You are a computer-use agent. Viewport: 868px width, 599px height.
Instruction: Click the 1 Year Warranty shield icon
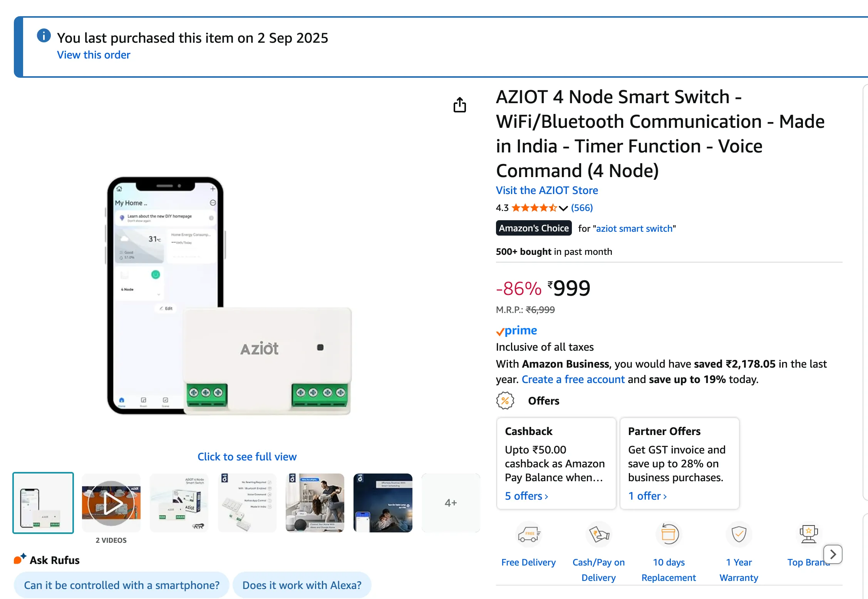point(739,534)
